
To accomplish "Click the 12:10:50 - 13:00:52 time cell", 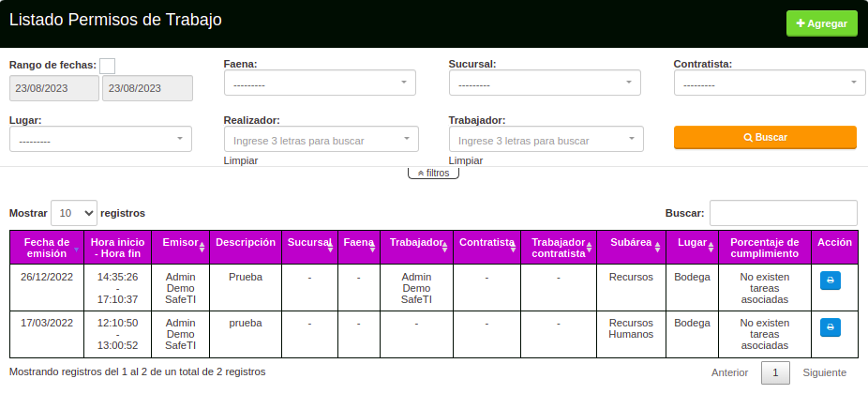I will click(x=117, y=334).
